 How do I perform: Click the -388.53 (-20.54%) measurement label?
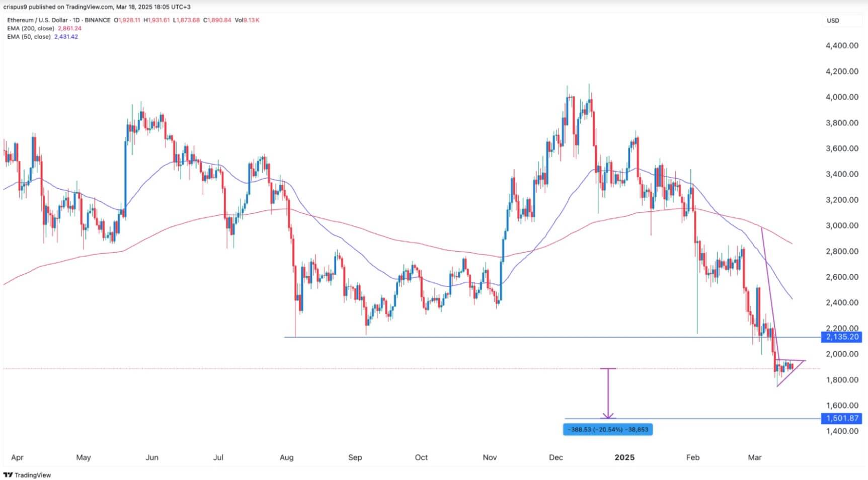608,430
